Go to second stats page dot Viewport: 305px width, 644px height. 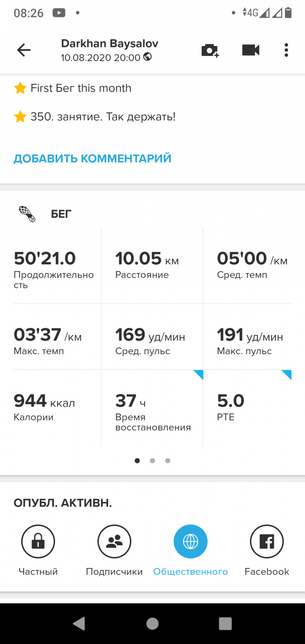(x=153, y=461)
